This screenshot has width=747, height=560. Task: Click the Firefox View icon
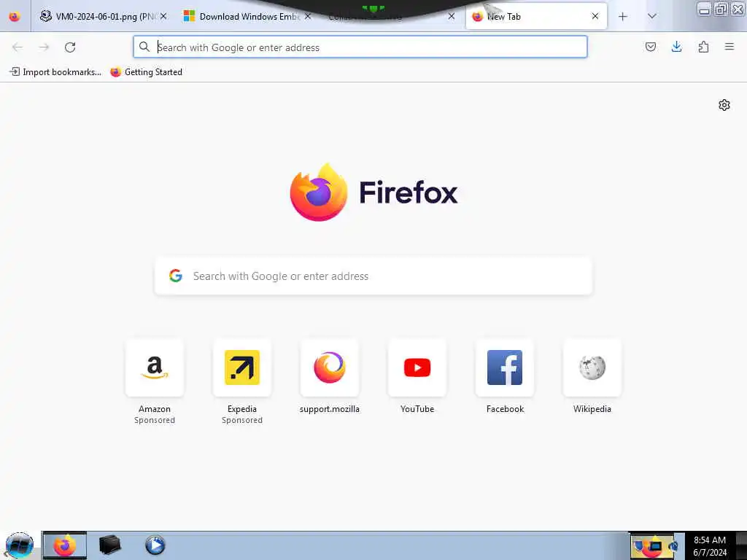pyautogui.click(x=15, y=17)
